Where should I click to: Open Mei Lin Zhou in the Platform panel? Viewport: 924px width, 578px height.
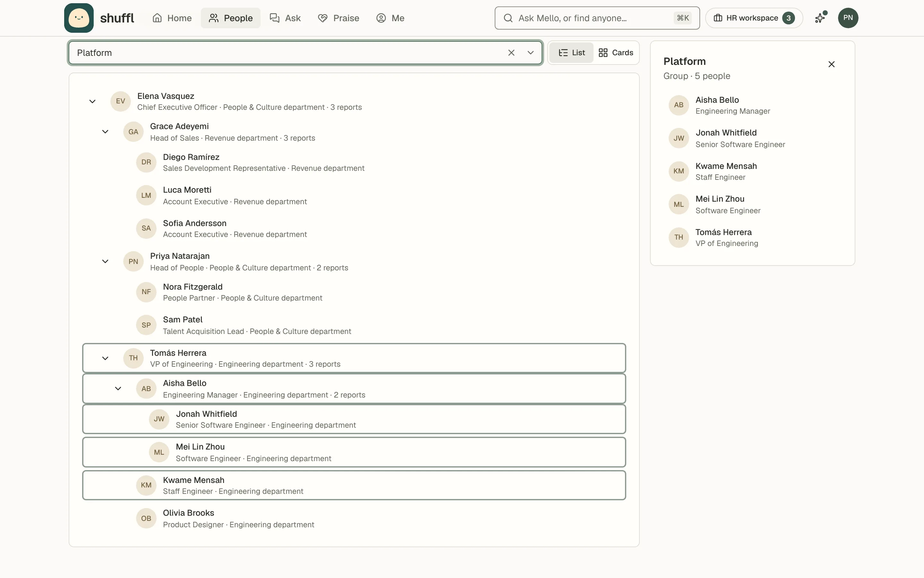tap(752, 205)
